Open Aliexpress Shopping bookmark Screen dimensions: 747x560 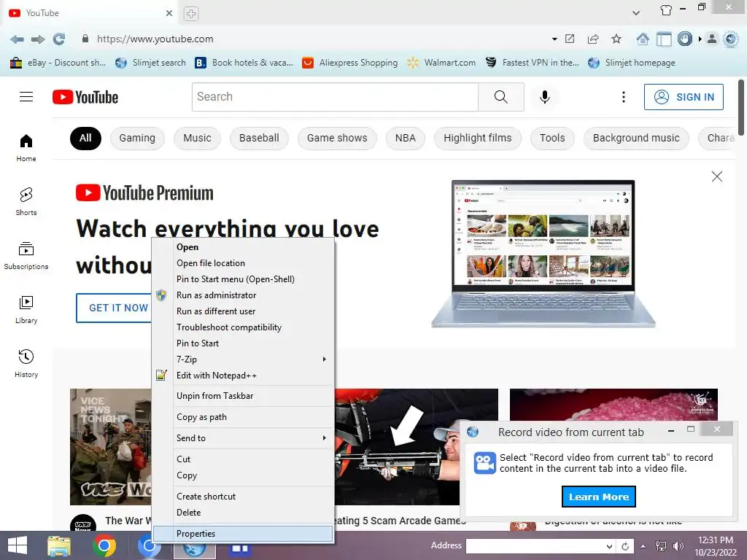coord(350,63)
